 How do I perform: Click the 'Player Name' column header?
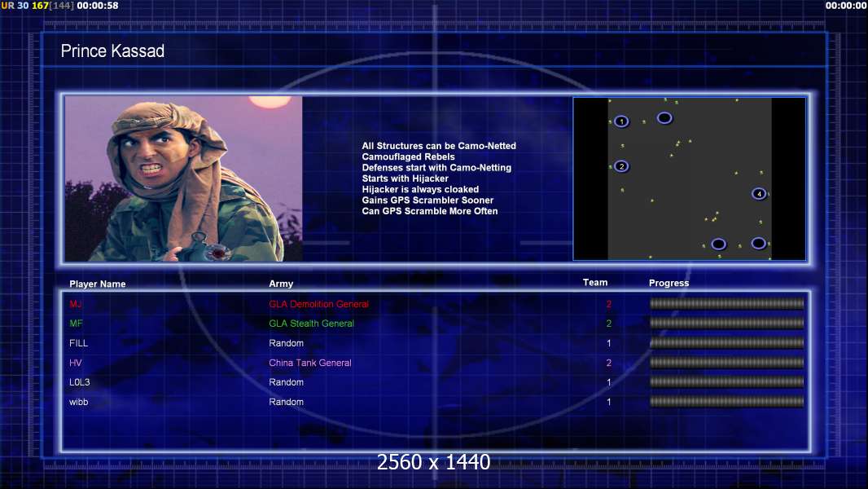[x=98, y=284]
